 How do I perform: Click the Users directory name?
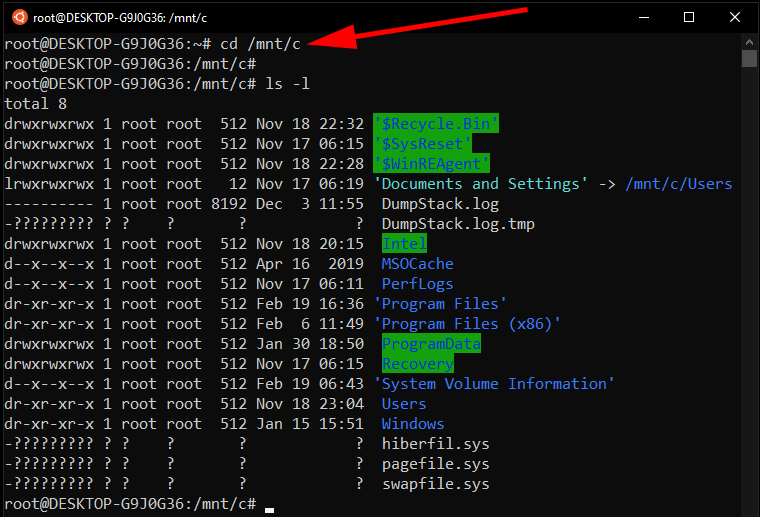point(404,404)
